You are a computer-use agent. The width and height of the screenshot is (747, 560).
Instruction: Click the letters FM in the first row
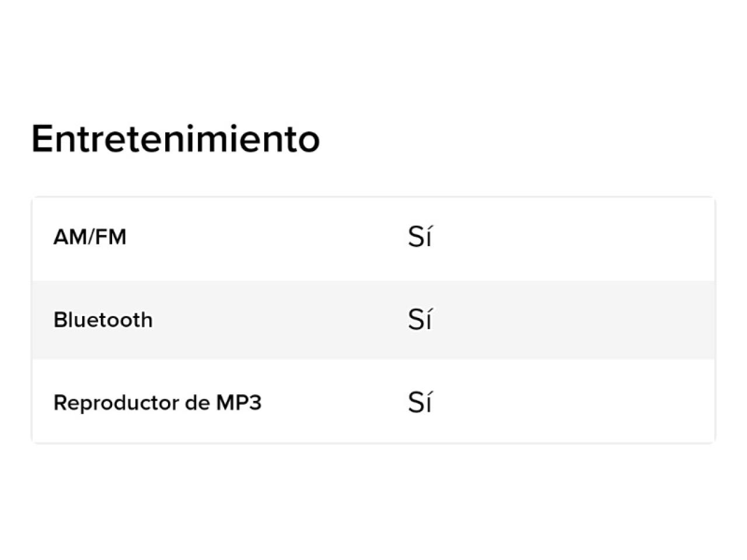(111, 237)
